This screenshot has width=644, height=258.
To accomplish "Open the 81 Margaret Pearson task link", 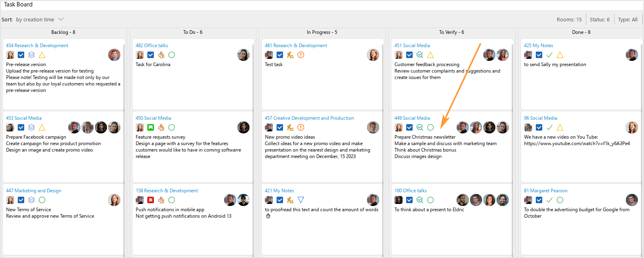I will 545,191.
